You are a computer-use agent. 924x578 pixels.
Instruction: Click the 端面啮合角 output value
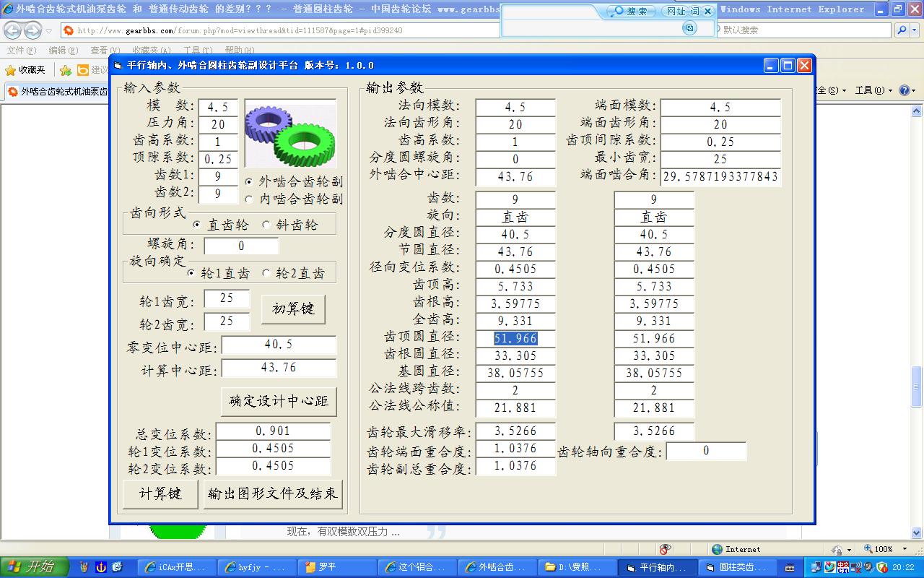720,176
